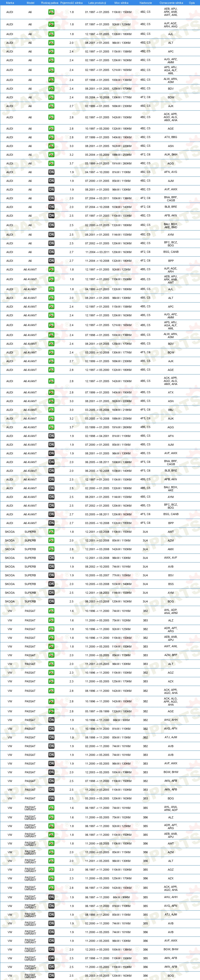
Task: Select SKODA cell in Superb AMX row
Action: tap(10, 549)
